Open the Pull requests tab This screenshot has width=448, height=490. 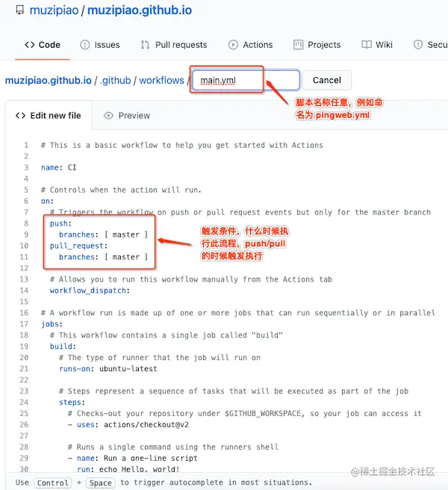point(174,45)
